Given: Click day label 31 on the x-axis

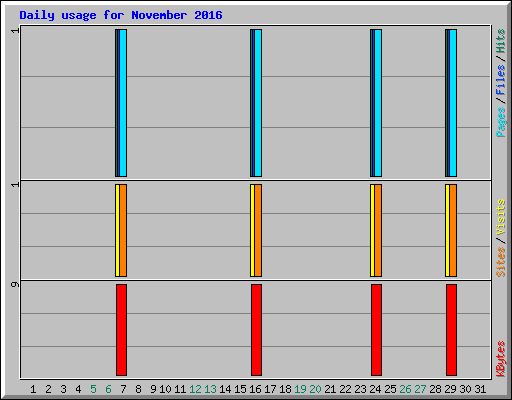Looking at the screenshot, I should click(x=480, y=389).
